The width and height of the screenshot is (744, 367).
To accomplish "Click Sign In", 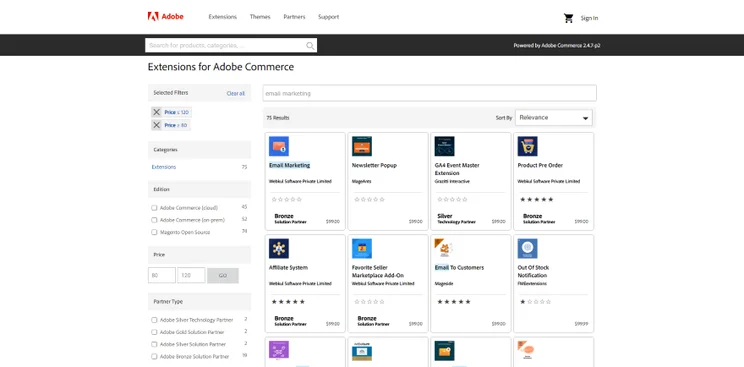I will [589, 18].
